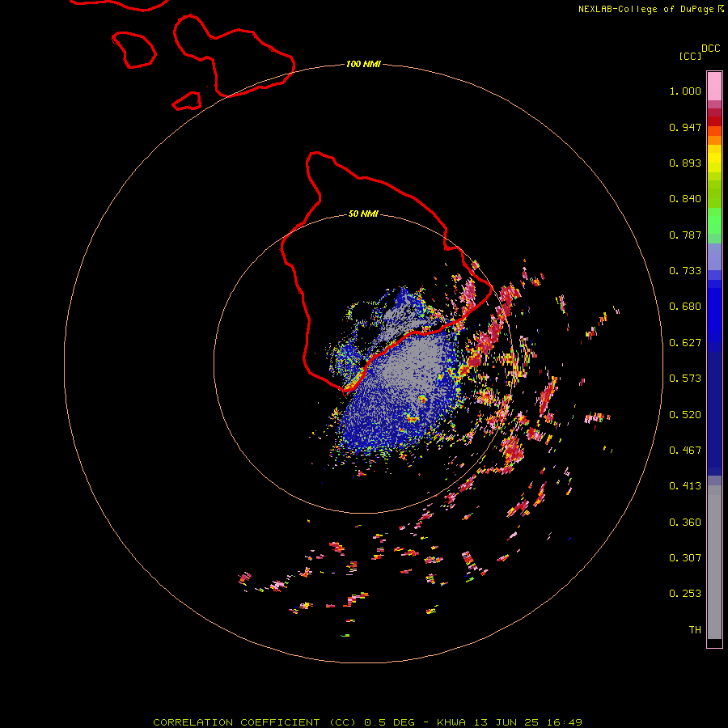Click the Correlation Coefficient KHWA caption
The image size is (728, 728).
pos(367,722)
